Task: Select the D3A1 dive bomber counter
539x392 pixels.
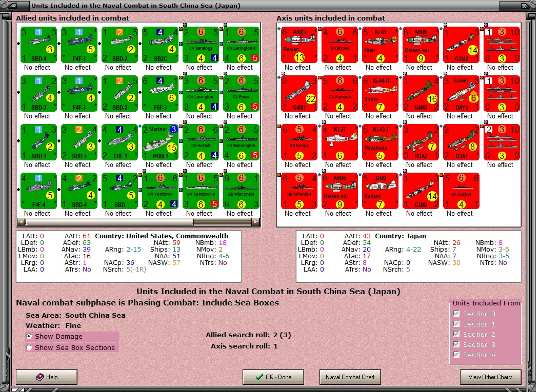Action: tap(462, 142)
